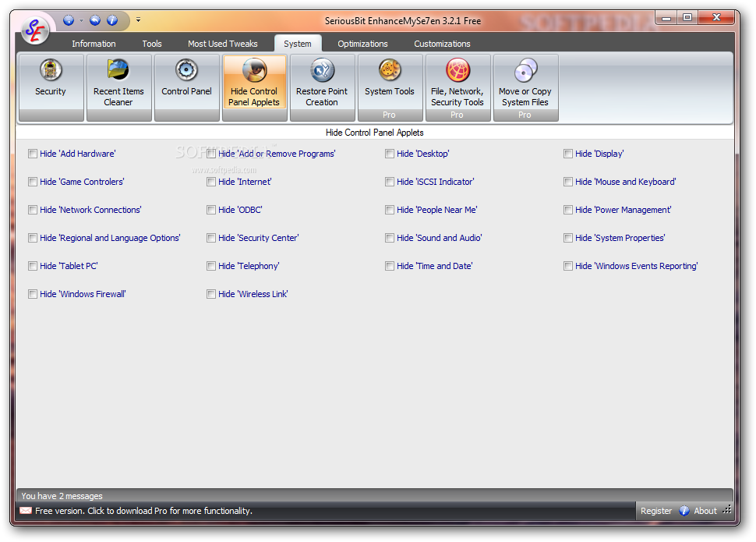Image resolution: width=756 pixels, height=542 pixels.
Task: Click 'Free version. Click to download Pro' message
Action: 143,511
